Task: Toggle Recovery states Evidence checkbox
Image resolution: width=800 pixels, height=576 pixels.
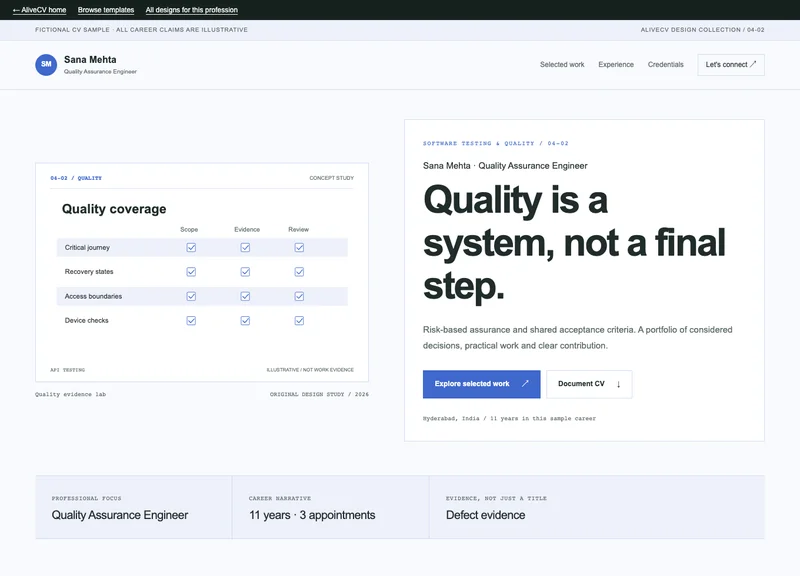Action: (x=245, y=272)
